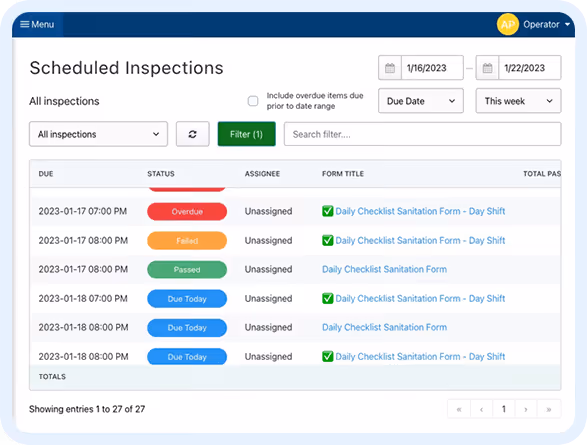Open Day Shift form link in Failed row
587x445 pixels.
coord(420,240)
